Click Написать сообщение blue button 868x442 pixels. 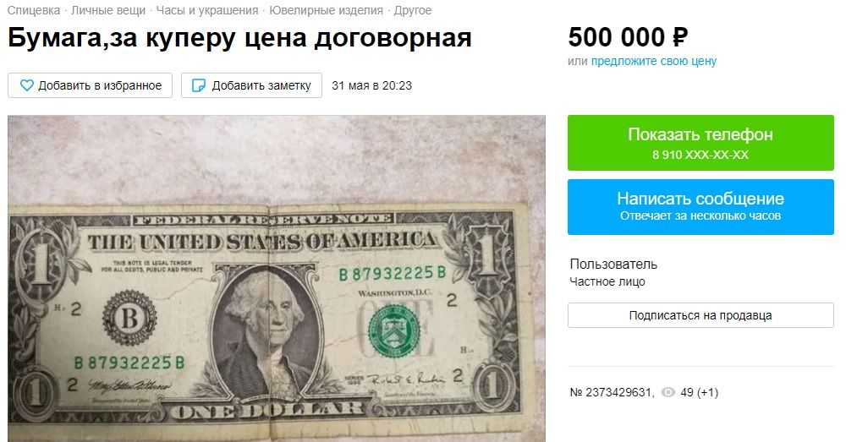700,207
